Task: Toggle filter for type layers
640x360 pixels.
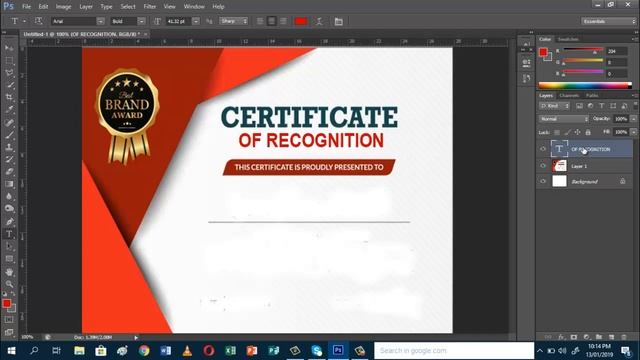Action: click(602, 106)
